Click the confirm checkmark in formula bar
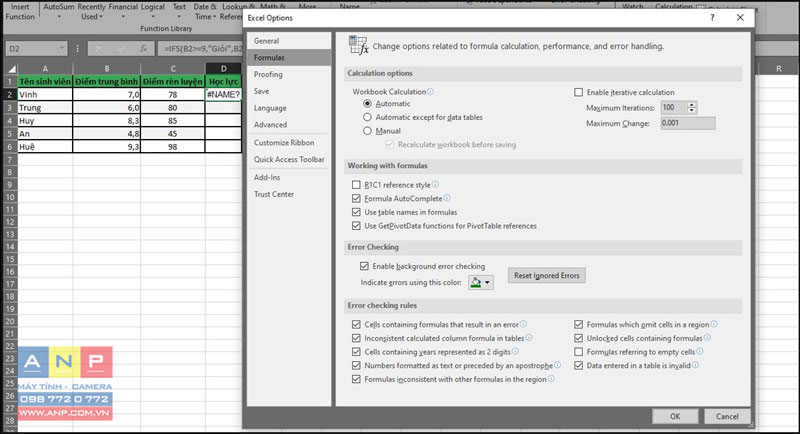Viewport: 800px width, 434px height. (121, 48)
